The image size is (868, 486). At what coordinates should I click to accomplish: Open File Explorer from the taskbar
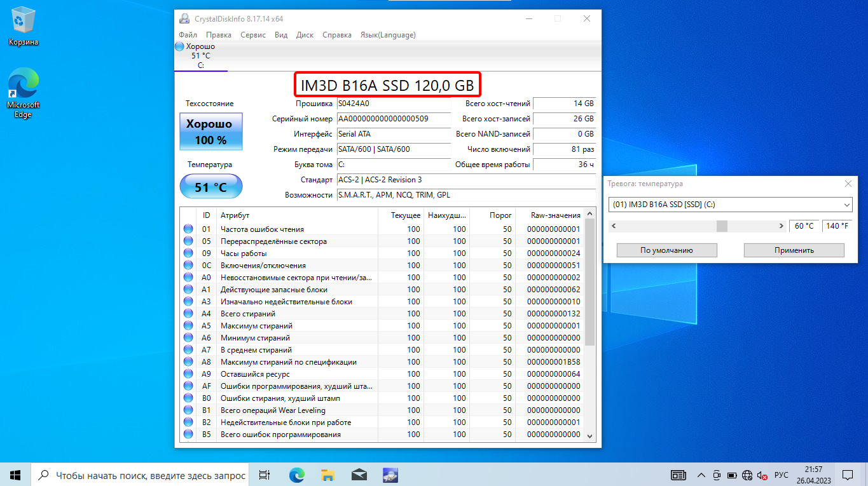pos(327,475)
